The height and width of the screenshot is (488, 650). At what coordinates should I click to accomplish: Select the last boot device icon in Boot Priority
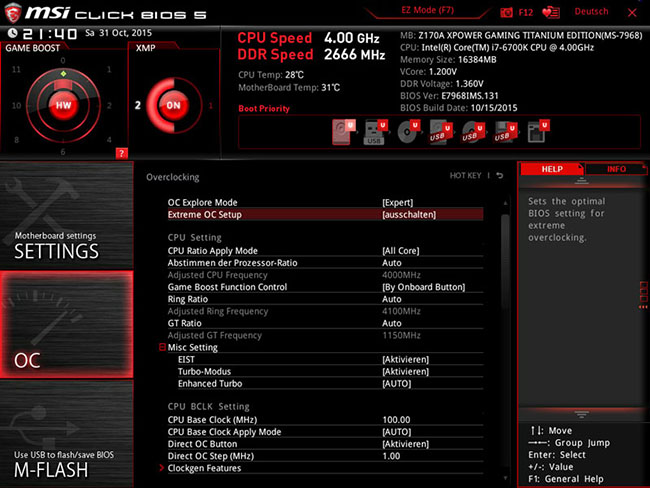pos(538,132)
